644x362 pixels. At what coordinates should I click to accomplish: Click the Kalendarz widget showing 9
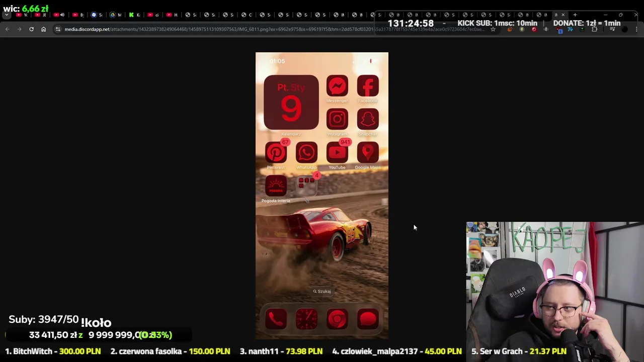coord(291,103)
